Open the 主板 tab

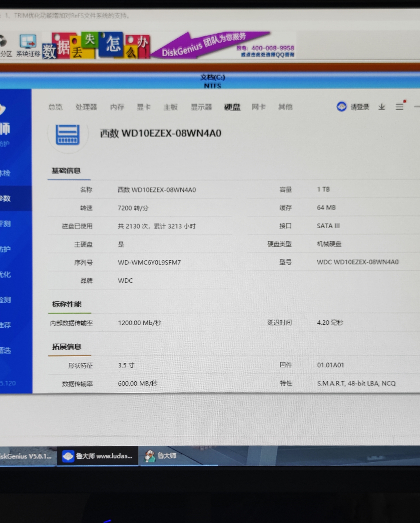pos(171,107)
